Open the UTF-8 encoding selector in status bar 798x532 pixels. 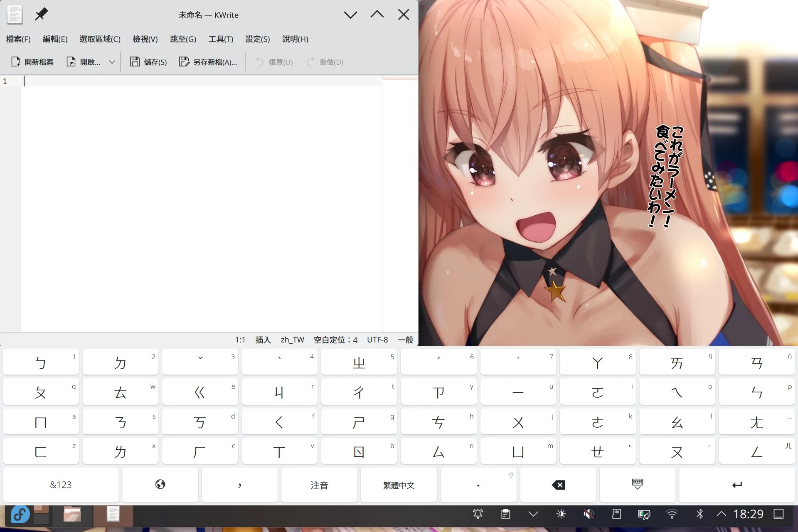coord(377,340)
